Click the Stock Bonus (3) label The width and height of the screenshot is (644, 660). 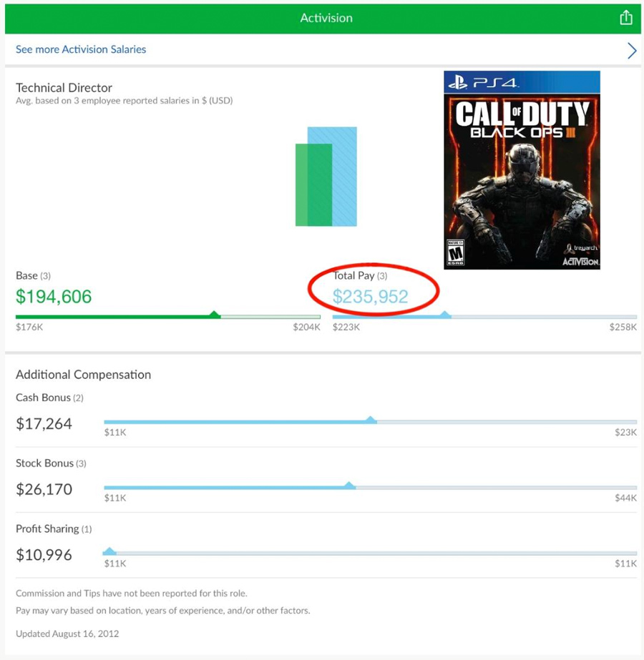coord(51,463)
